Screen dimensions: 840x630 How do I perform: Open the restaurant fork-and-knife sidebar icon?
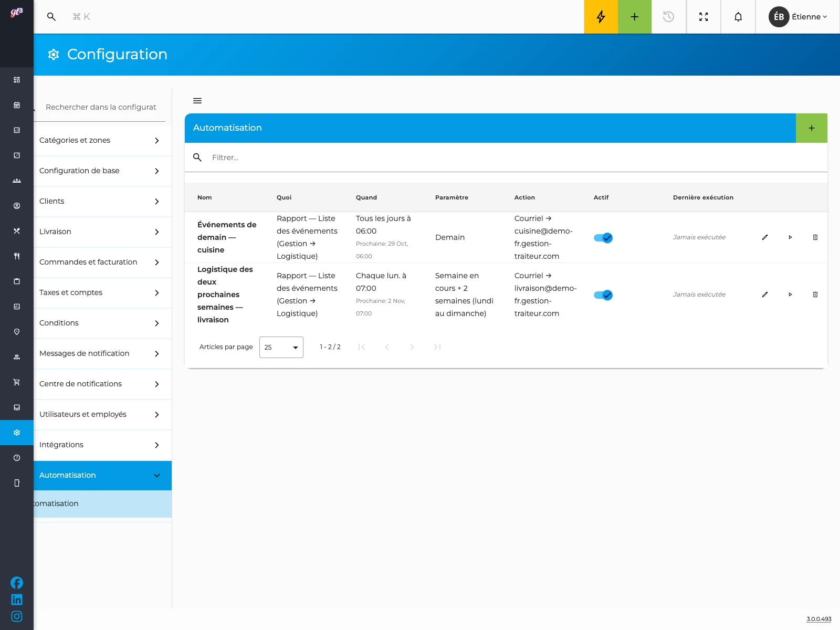click(x=17, y=256)
